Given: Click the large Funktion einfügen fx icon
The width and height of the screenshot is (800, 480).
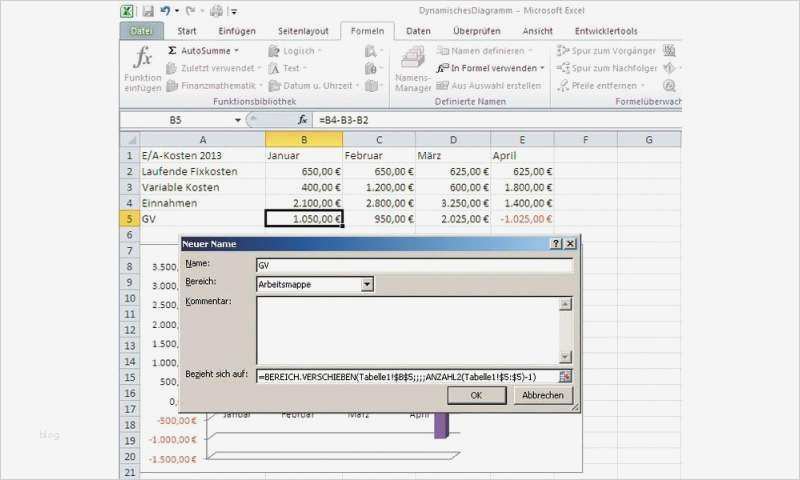Looking at the screenshot, I should pyautogui.click(x=143, y=57).
